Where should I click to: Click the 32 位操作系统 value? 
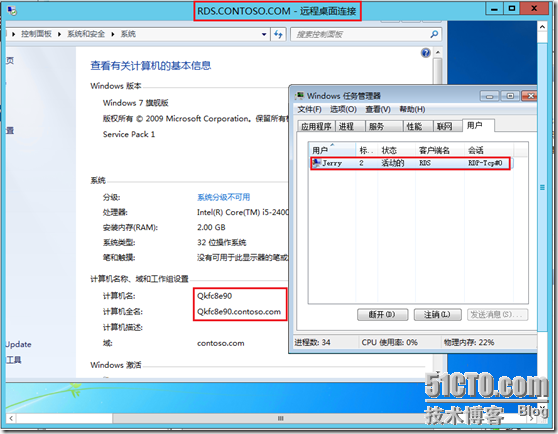(x=222, y=243)
